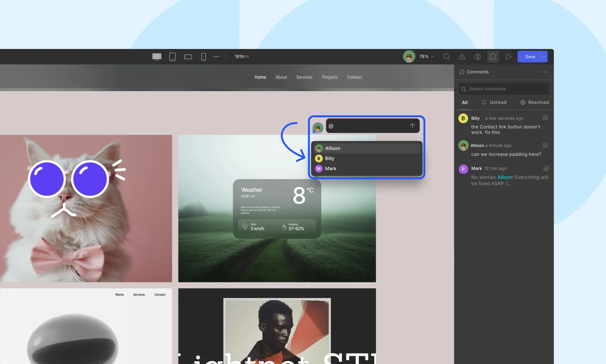Select the portrait photo of the man
The width and height of the screenshot is (606, 364).
(277, 331)
